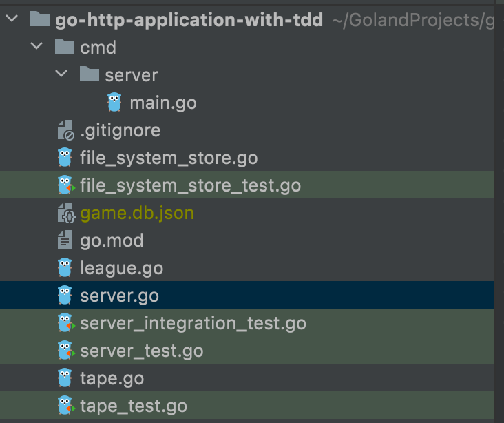This screenshot has height=423, width=504.
Task: Collapse the server folder chevron
Action: tap(61, 74)
